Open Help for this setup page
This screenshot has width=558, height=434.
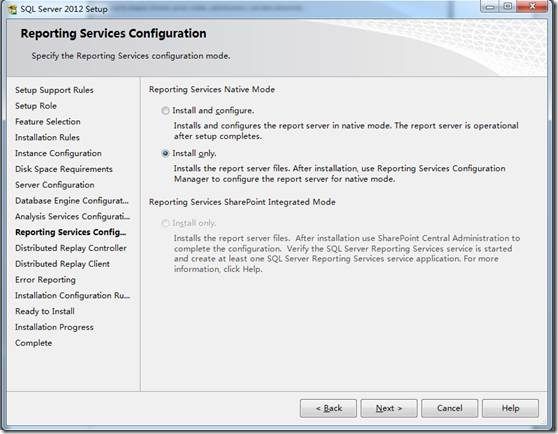pyautogui.click(x=510, y=408)
